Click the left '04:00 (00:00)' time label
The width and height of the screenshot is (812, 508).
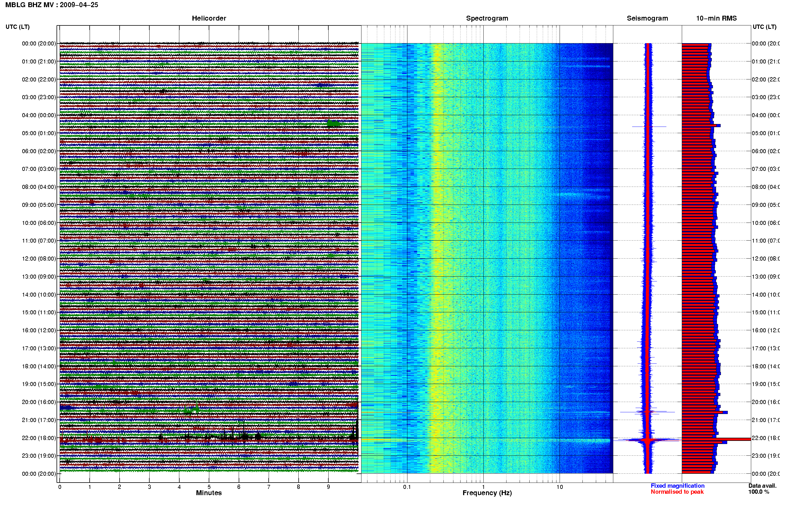click(x=39, y=115)
